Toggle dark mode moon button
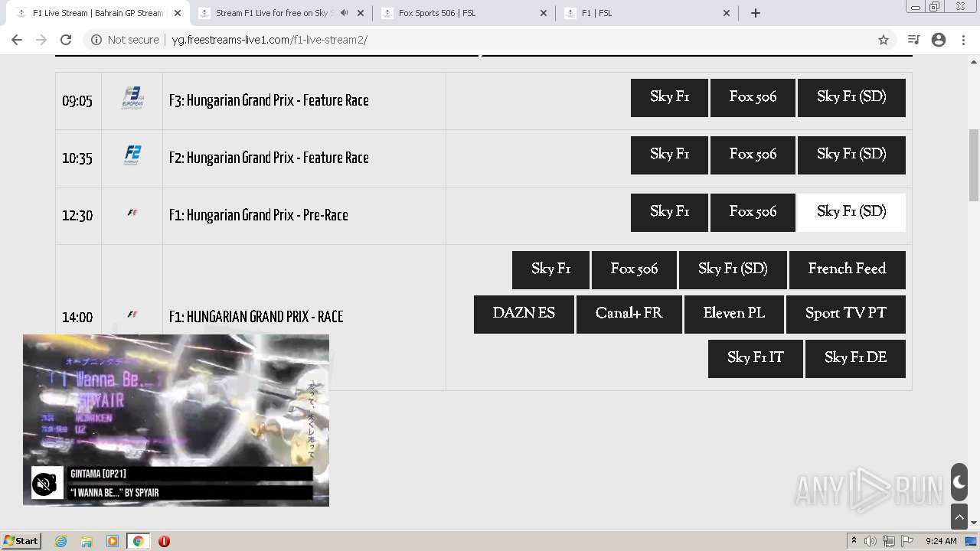The height and width of the screenshot is (551, 980). (x=959, y=482)
